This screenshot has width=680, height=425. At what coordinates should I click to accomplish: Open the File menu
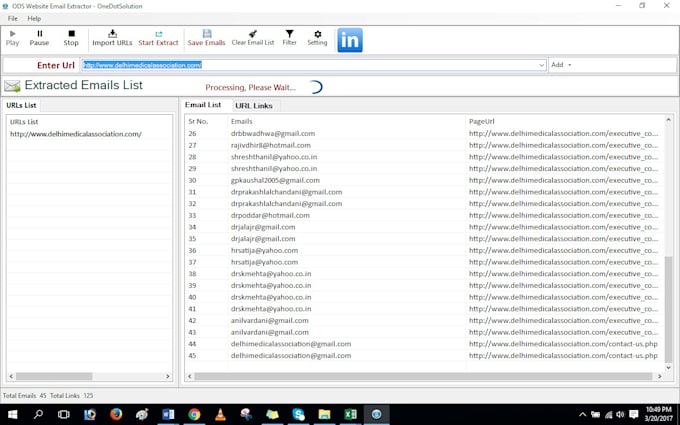[13, 18]
